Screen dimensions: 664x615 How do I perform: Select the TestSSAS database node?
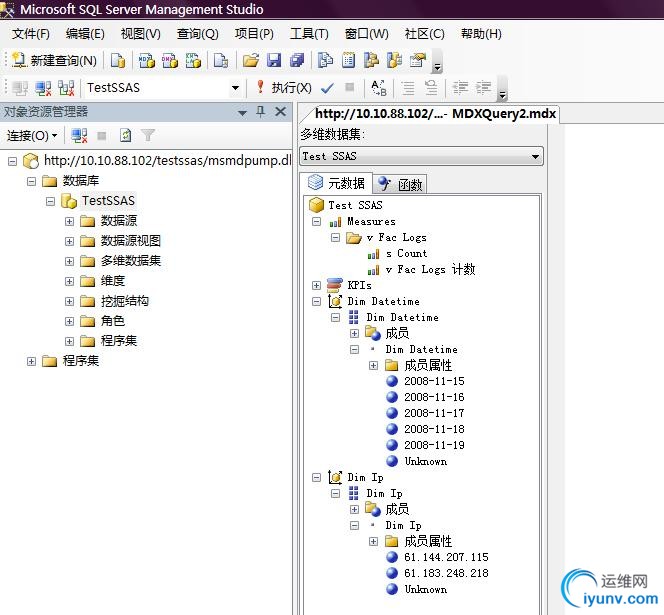point(108,201)
